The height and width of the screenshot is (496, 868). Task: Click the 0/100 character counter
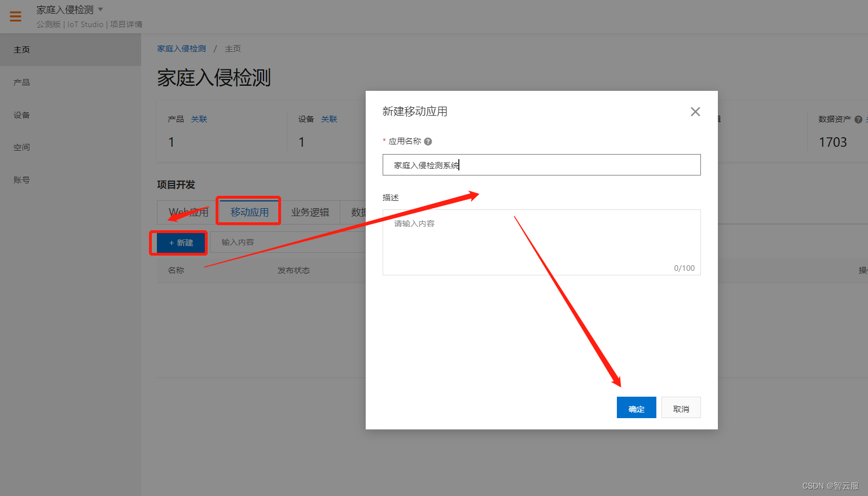pos(684,268)
